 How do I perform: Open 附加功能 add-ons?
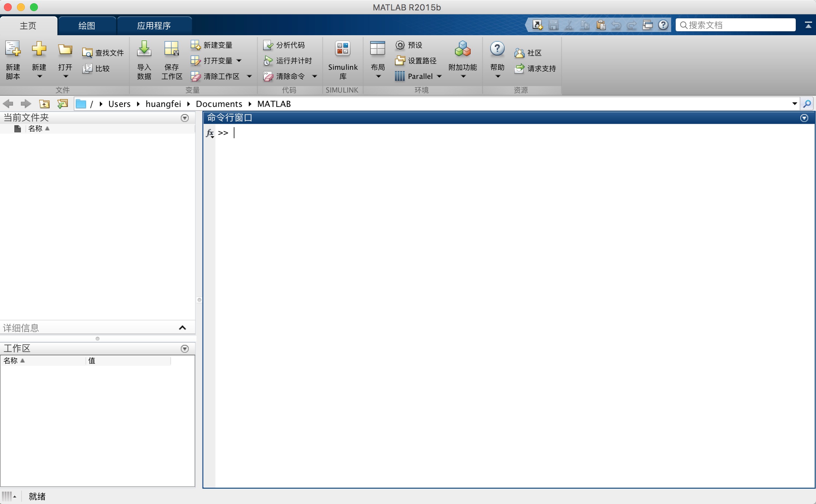(x=462, y=60)
